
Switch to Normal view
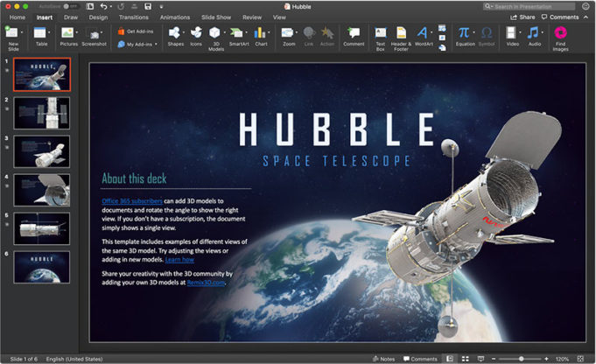tap(450, 359)
